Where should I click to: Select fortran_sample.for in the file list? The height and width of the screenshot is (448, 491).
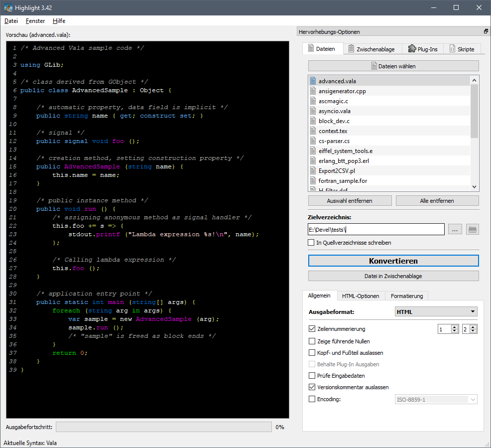(389, 181)
